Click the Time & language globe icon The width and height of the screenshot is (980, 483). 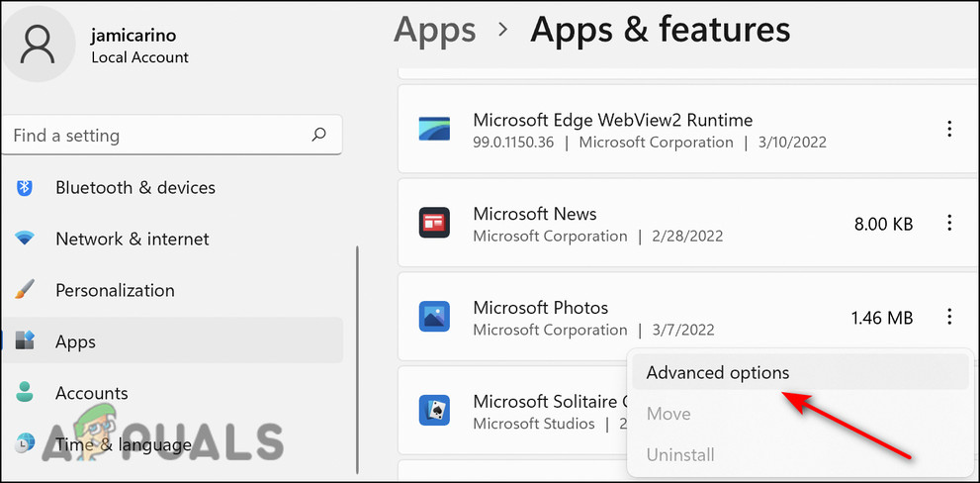pyautogui.click(x=25, y=443)
